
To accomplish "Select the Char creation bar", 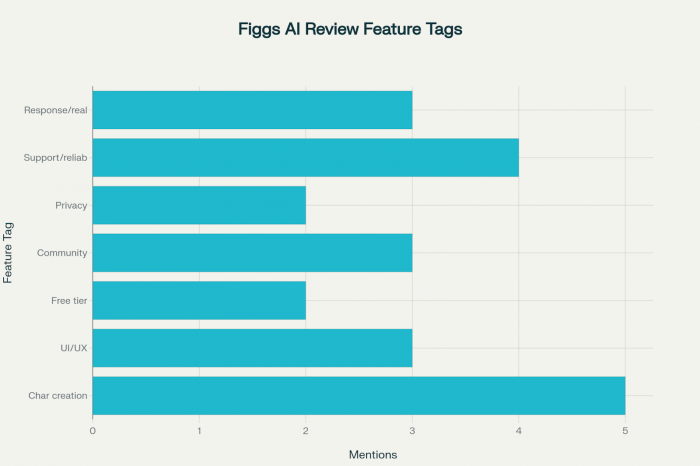I will point(358,395).
